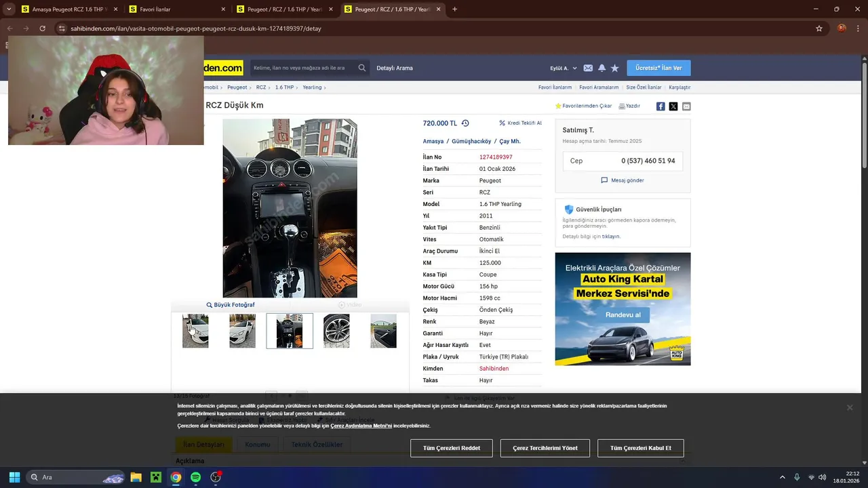Viewport: 868px width, 488px height.
Task: Click the main interior dashboard photo
Action: point(290,208)
